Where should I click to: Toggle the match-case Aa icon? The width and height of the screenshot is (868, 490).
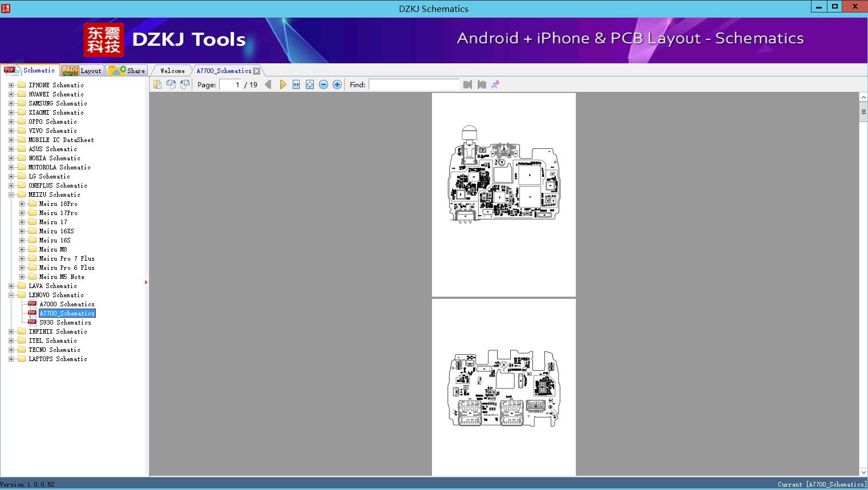coord(495,84)
